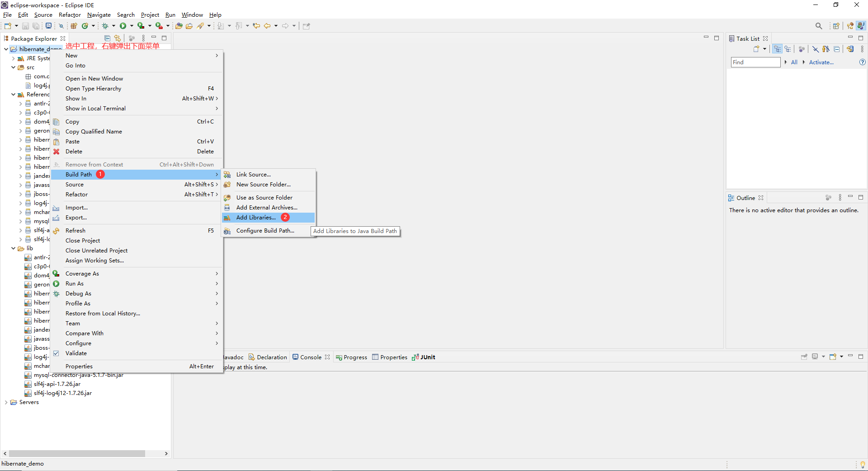
Task: Toggle Categorized presentation in Task List
Action: pos(777,49)
